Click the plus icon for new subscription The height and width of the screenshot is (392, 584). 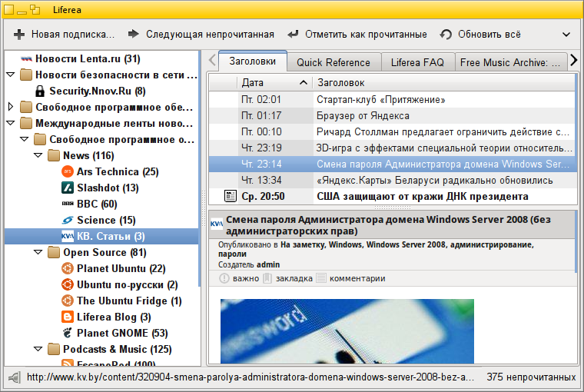click(19, 35)
